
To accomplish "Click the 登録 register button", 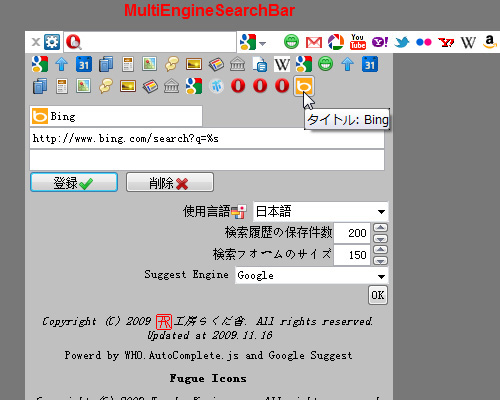I will 74,182.
